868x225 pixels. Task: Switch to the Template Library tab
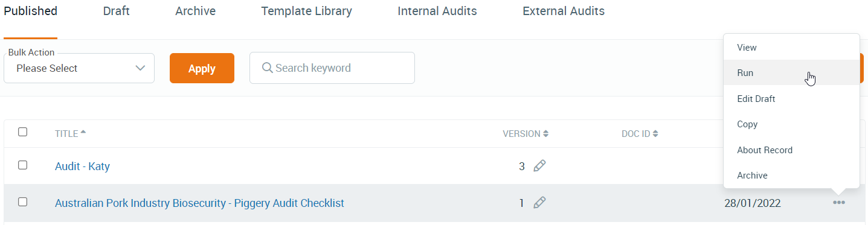tap(306, 11)
